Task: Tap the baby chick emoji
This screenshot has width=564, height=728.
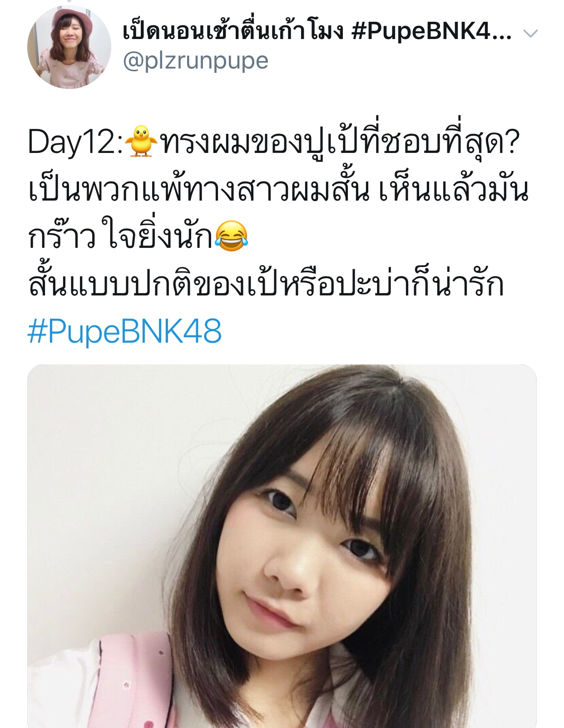Action: click(x=141, y=141)
